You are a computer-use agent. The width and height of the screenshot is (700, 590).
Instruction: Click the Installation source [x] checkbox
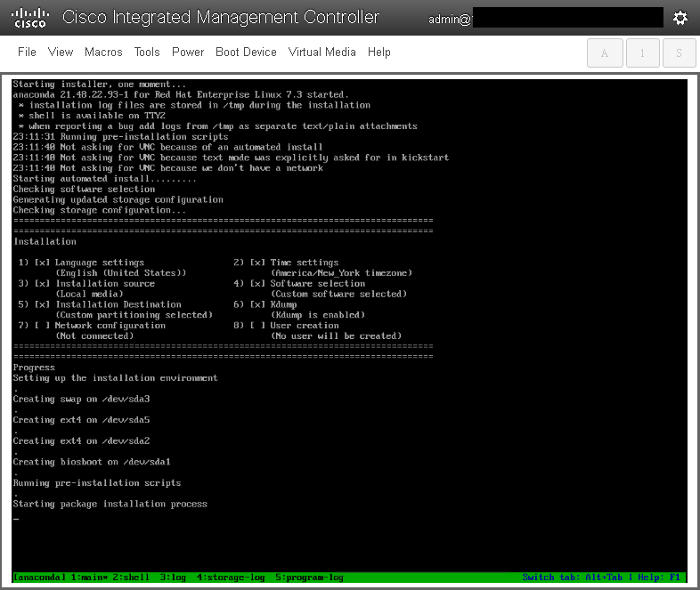43,284
